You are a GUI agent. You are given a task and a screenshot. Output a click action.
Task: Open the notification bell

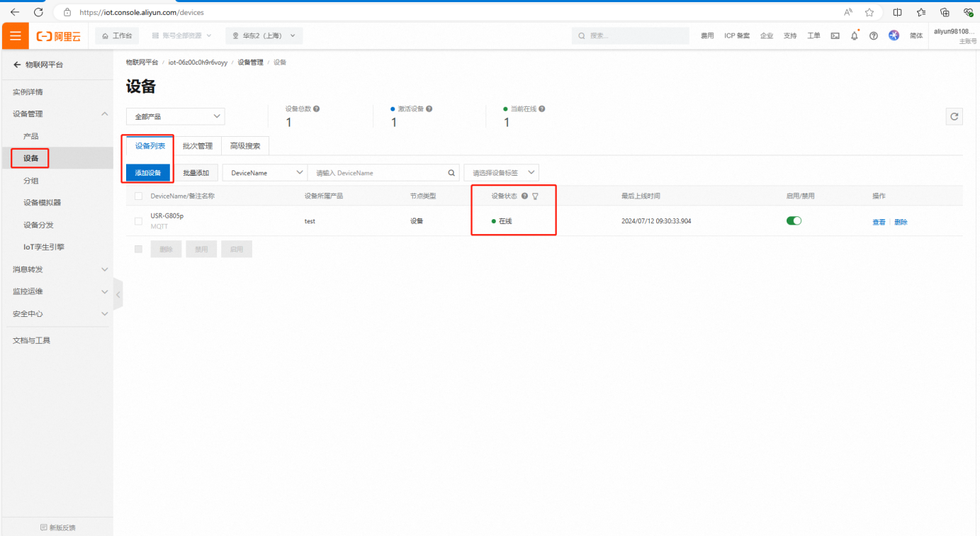click(x=854, y=35)
